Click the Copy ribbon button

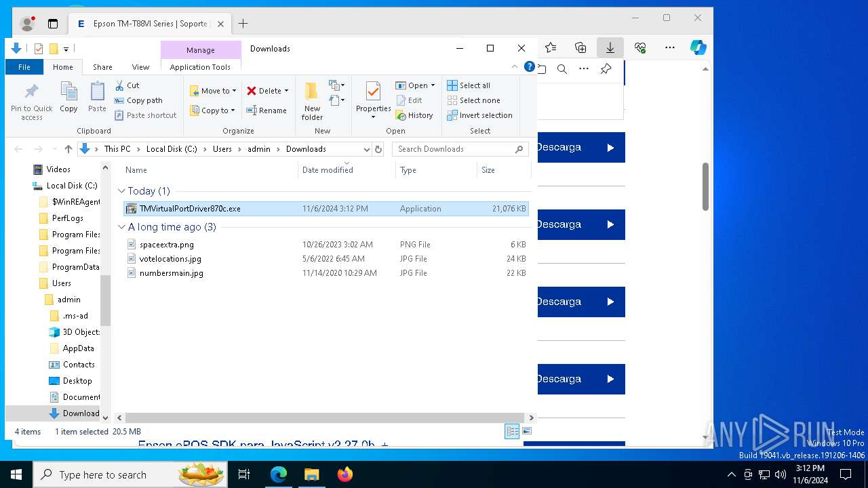(x=68, y=97)
